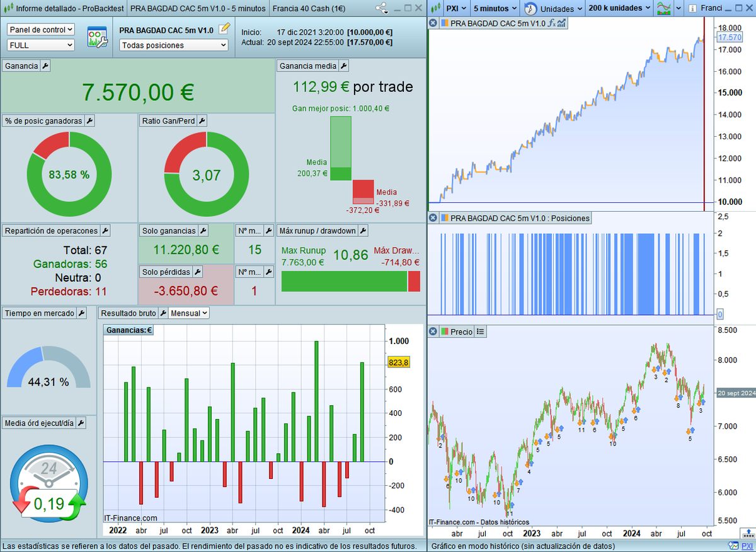
Task: Click wrench icon next to Solo pérdidas
Action: (x=197, y=272)
